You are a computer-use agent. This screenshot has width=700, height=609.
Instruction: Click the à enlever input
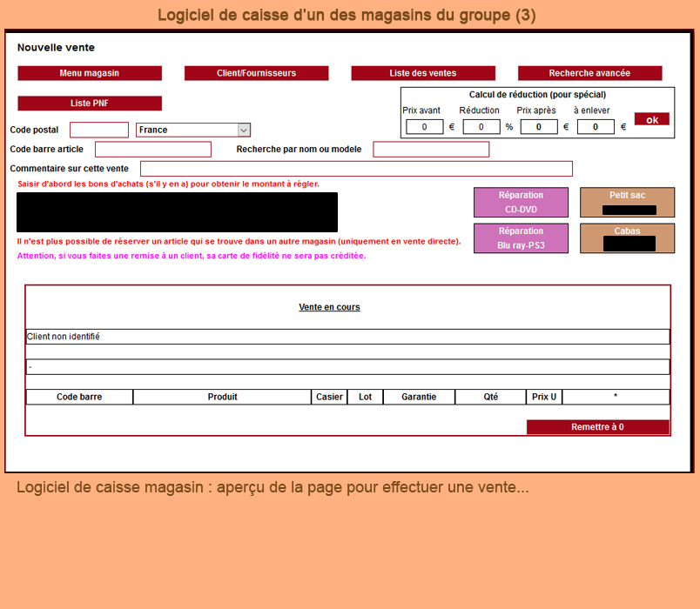click(x=596, y=127)
